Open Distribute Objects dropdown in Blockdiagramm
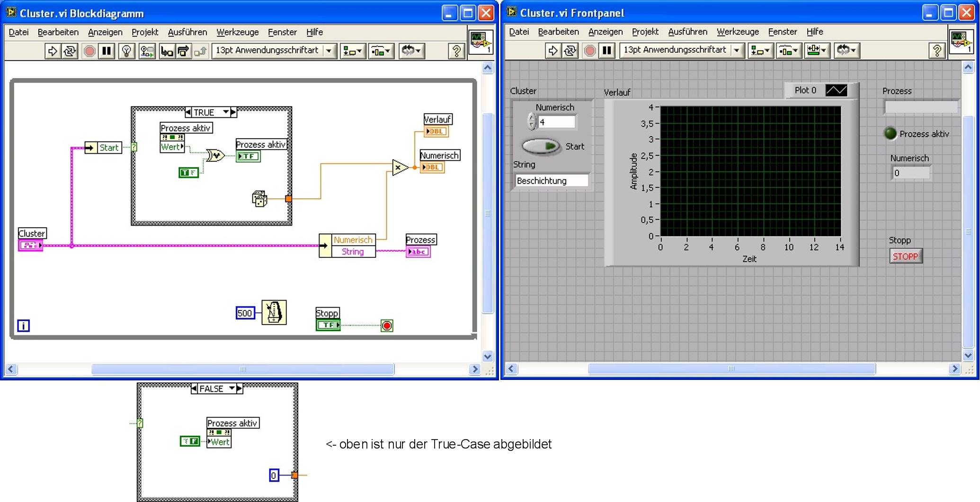 [381, 51]
